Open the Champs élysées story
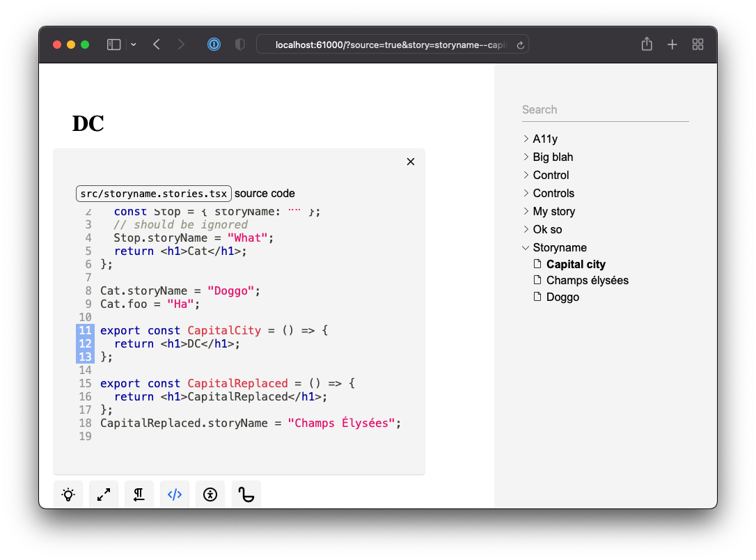Viewport: 756px width, 560px height. tap(587, 280)
